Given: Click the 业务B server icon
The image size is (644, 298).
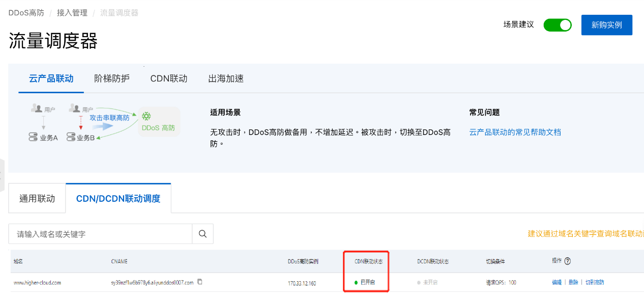Looking at the screenshot, I should 71,138.
